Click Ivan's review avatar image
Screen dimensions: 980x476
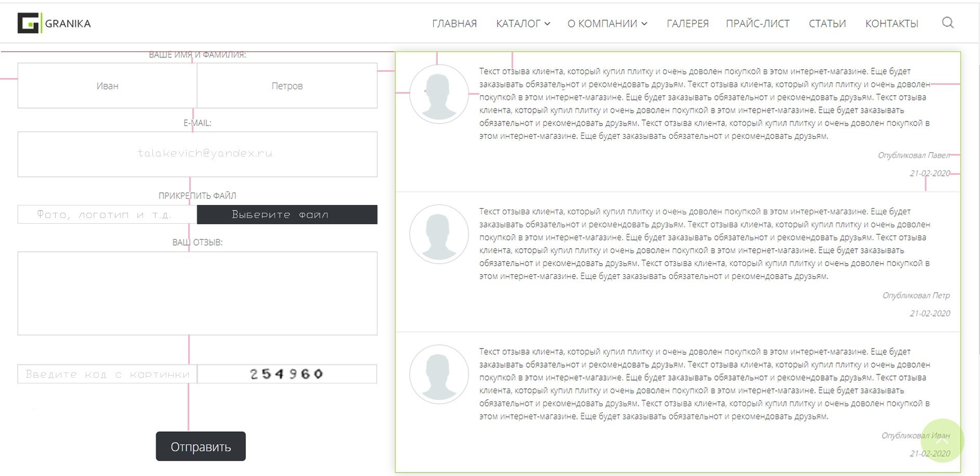[x=439, y=375]
